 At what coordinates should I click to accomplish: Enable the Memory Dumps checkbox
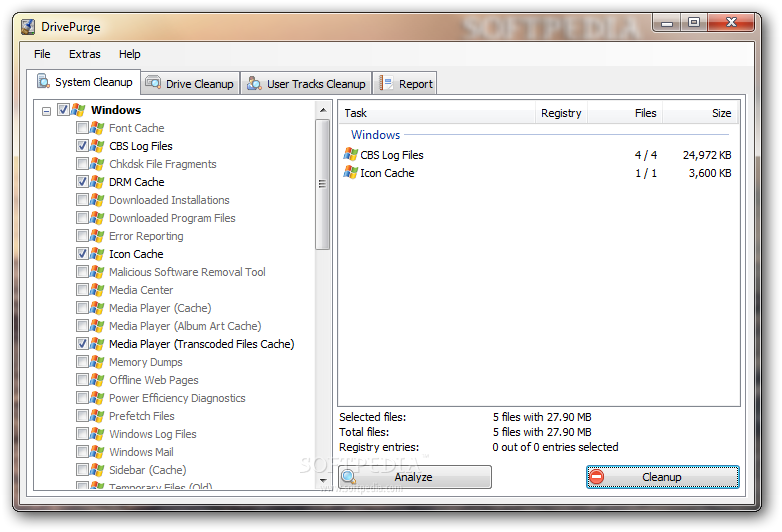(82, 361)
